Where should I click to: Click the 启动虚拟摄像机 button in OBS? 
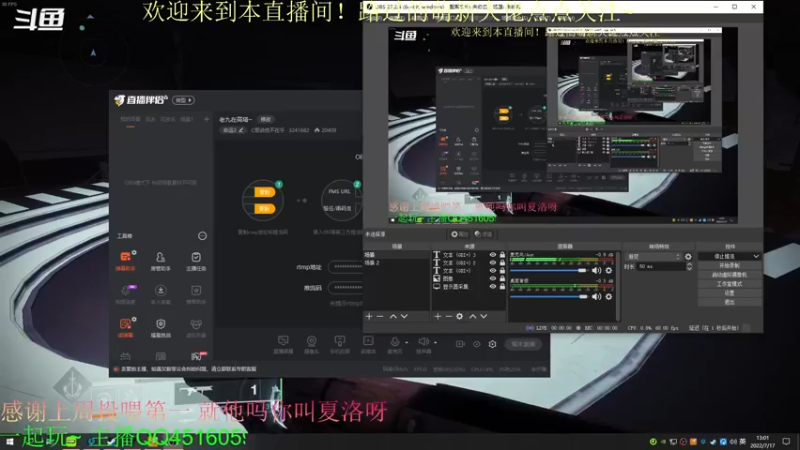(x=730, y=274)
